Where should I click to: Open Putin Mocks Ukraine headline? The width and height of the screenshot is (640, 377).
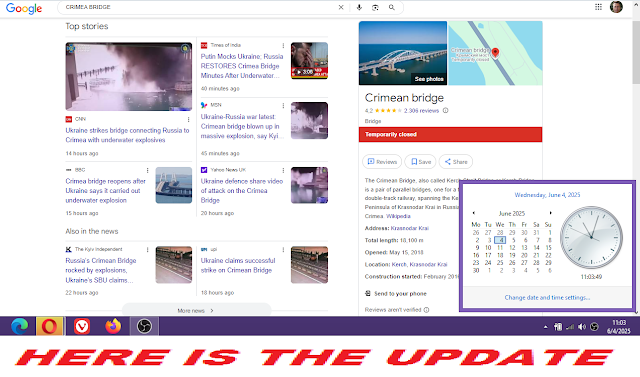click(242, 66)
